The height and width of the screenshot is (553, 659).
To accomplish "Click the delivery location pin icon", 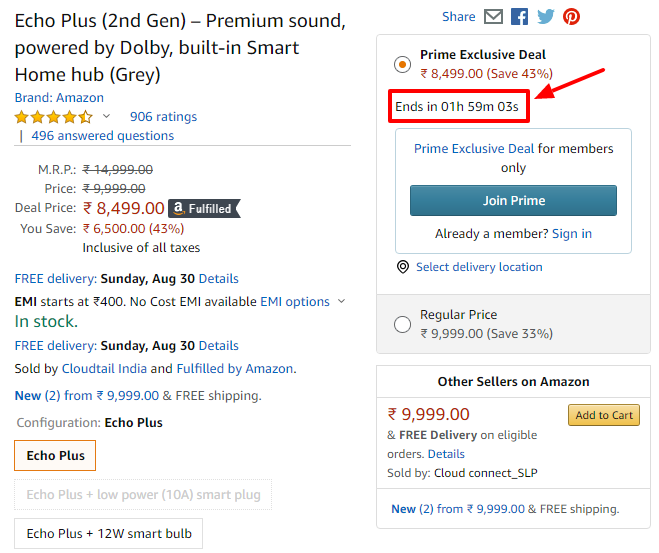I will pyautogui.click(x=403, y=267).
